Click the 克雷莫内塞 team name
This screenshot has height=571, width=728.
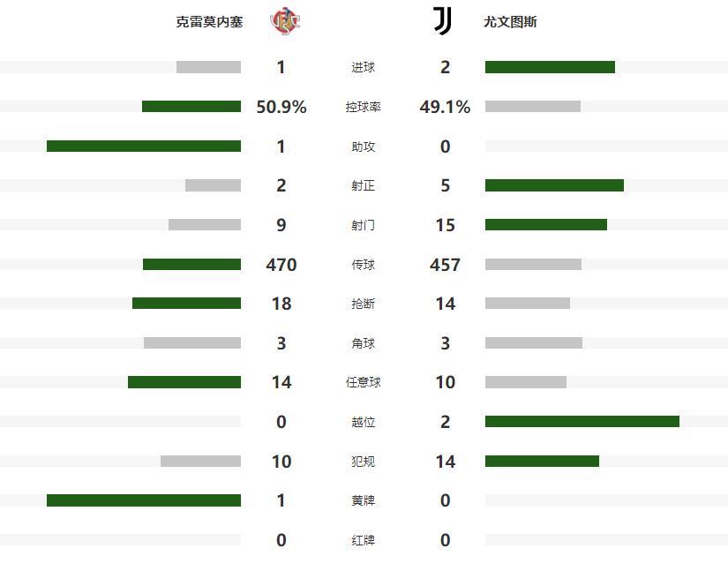209,21
